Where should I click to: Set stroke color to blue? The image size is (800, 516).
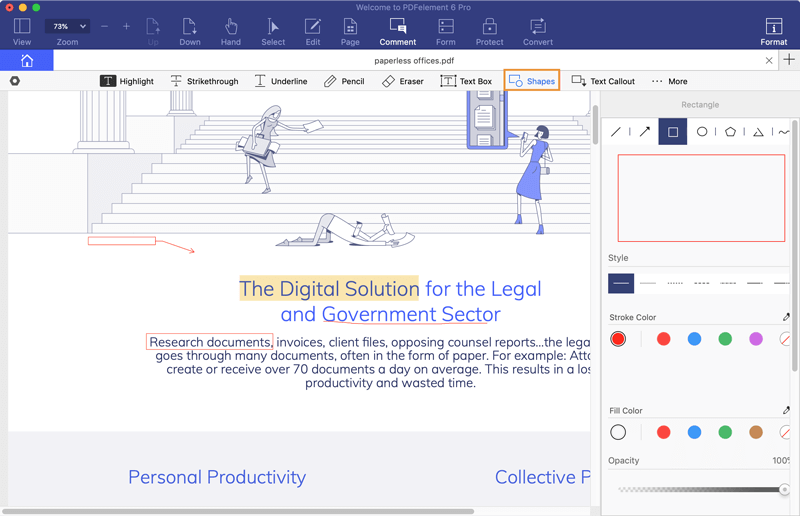(694, 339)
